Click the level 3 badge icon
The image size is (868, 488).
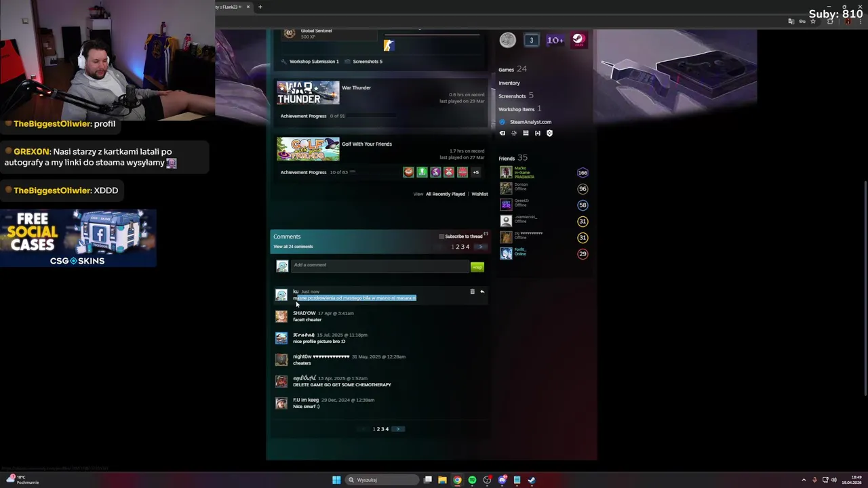(532, 40)
